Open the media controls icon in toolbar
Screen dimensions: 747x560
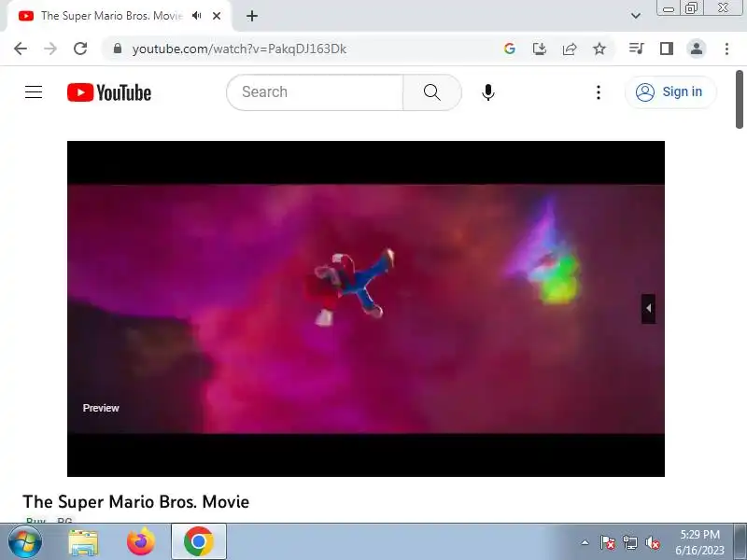[637, 49]
